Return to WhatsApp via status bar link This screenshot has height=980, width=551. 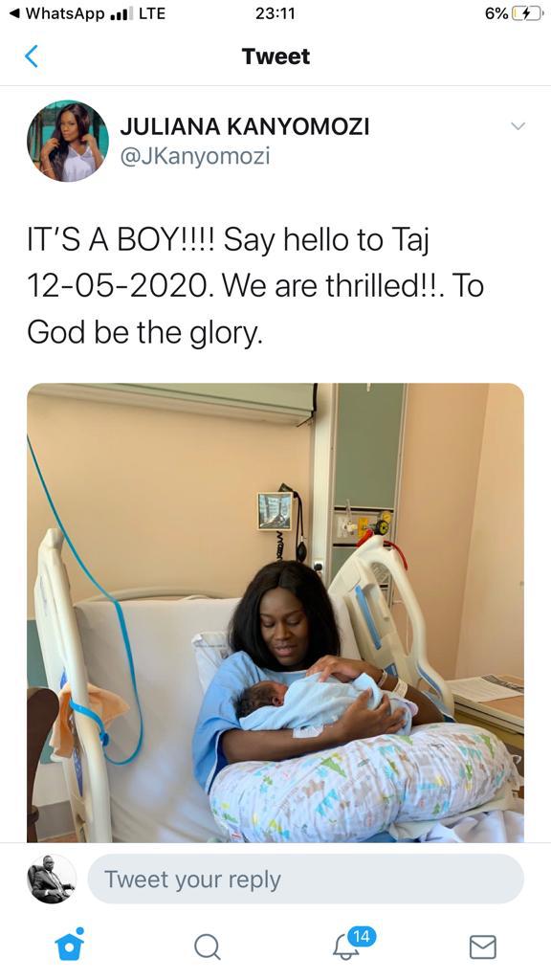[57, 13]
